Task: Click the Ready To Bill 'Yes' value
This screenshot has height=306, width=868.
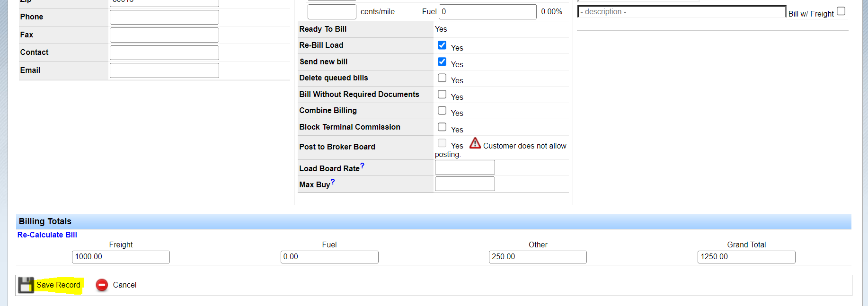Action: pos(441,29)
